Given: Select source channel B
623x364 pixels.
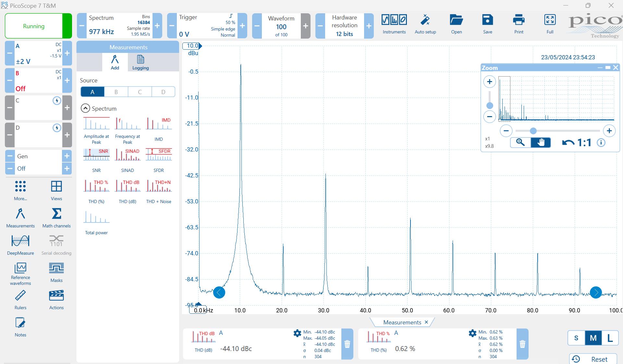Looking at the screenshot, I should [x=116, y=92].
